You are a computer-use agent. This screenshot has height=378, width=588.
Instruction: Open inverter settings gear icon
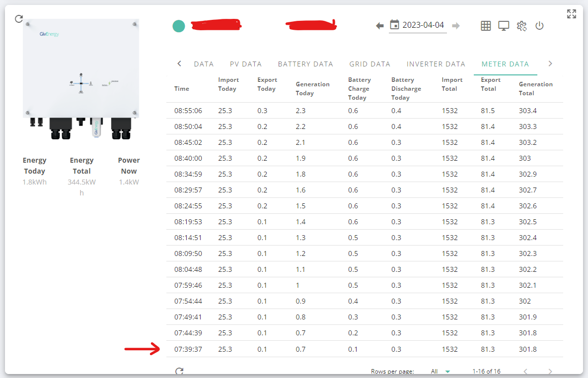[521, 25]
